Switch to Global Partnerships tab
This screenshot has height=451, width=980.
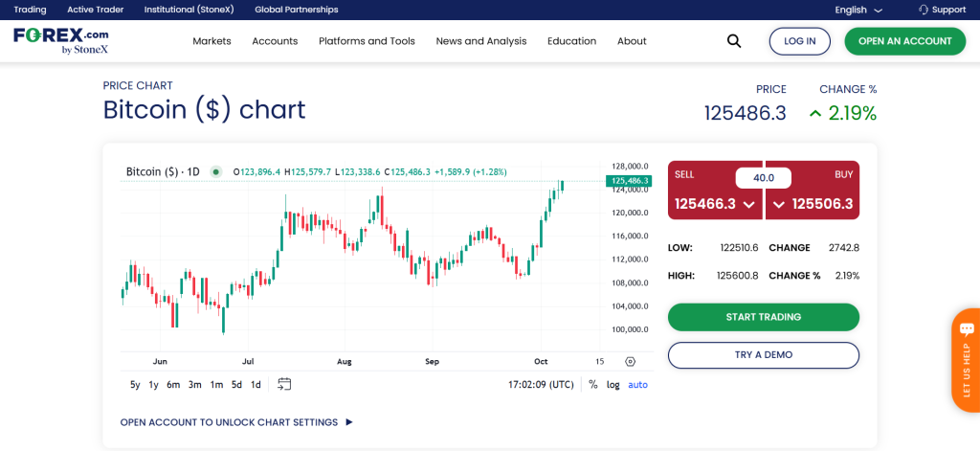coord(297,10)
